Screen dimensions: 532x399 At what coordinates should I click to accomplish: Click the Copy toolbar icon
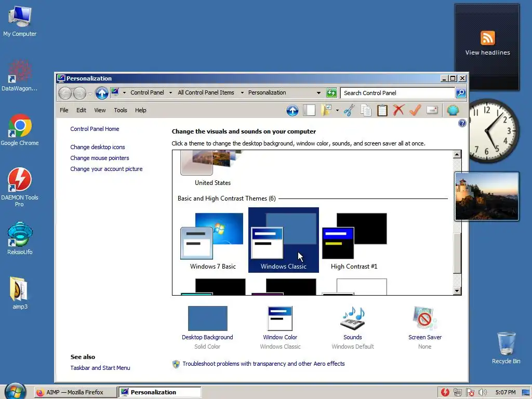(x=366, y=110)
